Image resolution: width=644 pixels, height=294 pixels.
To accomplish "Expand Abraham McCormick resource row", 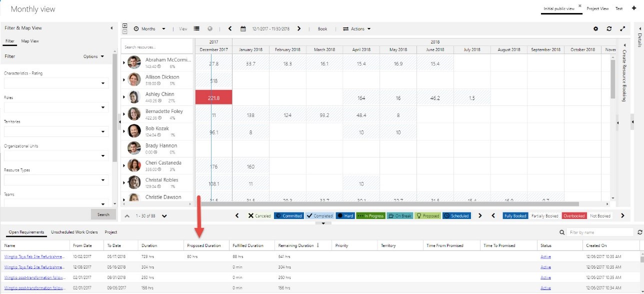I will (124, 62).
